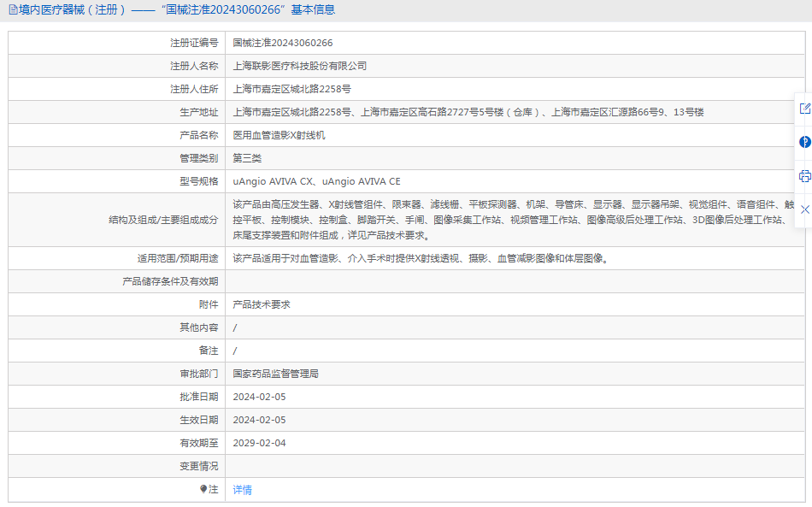Image resolution: width=812 pixels, height=507 pixels.
Task: Select the 产品储存条件及有效期 label
Action: click(x=170, y=282)
